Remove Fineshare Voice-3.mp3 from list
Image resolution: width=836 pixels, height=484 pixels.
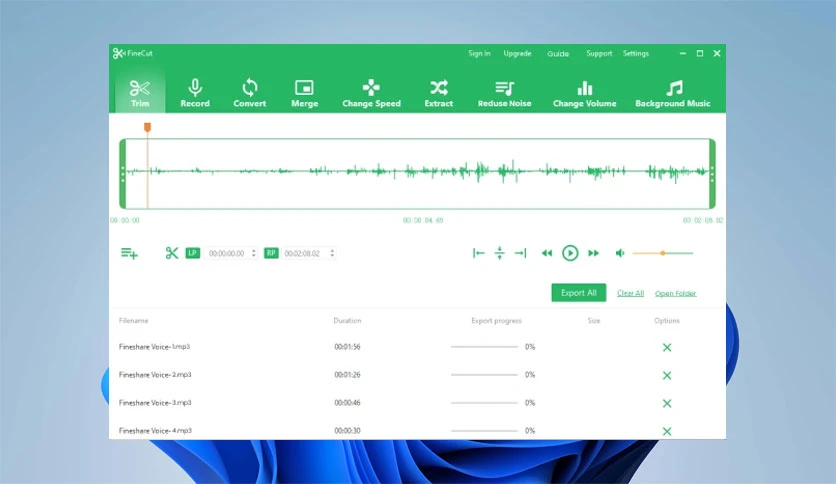click(x=667, y=404)
